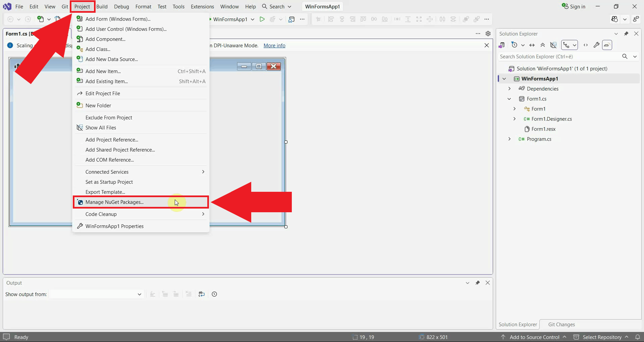Image resolution: width=644 pixels, height=342 pixels.
Task: Open the Search box in title bar
Action: pyautogui.click(x=277, y=6)
